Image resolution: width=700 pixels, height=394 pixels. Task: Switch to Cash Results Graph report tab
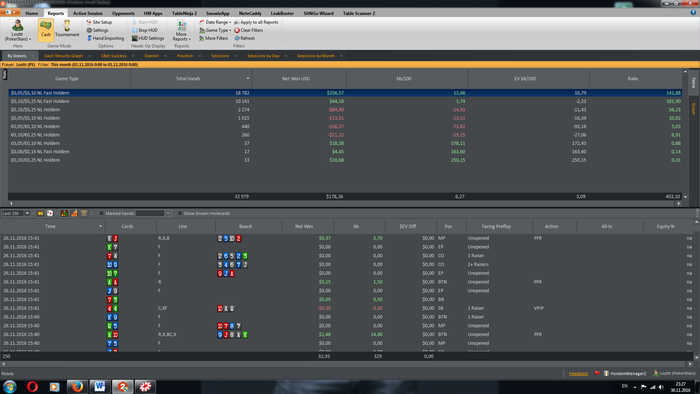pyautogui.click(x=63, y=56)
